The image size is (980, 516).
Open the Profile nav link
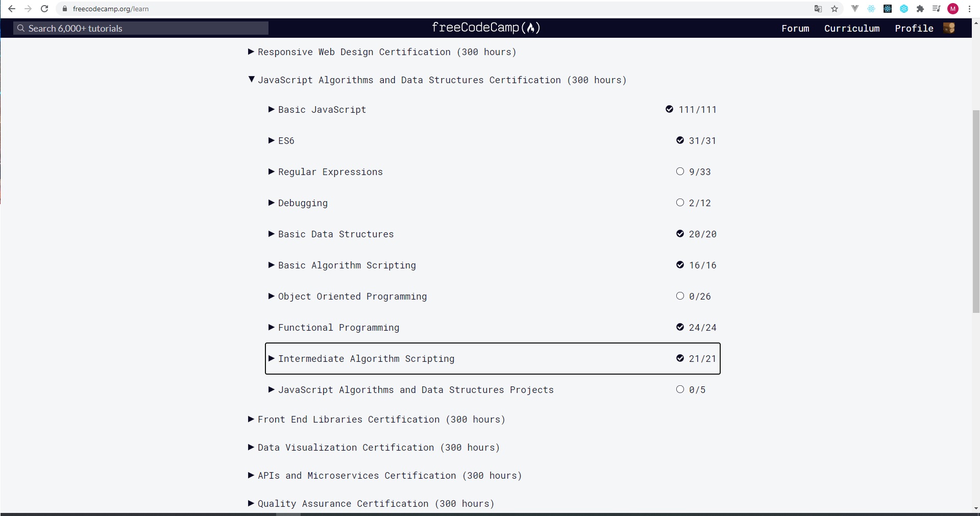coord(914,29)
